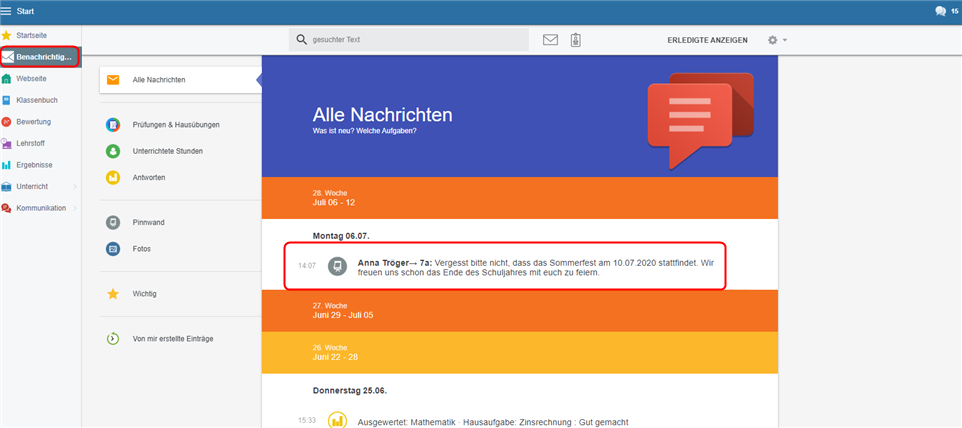Click the yellow icon on the 15:33 entry
Screen dimensions: 962x428
[337, 420]
